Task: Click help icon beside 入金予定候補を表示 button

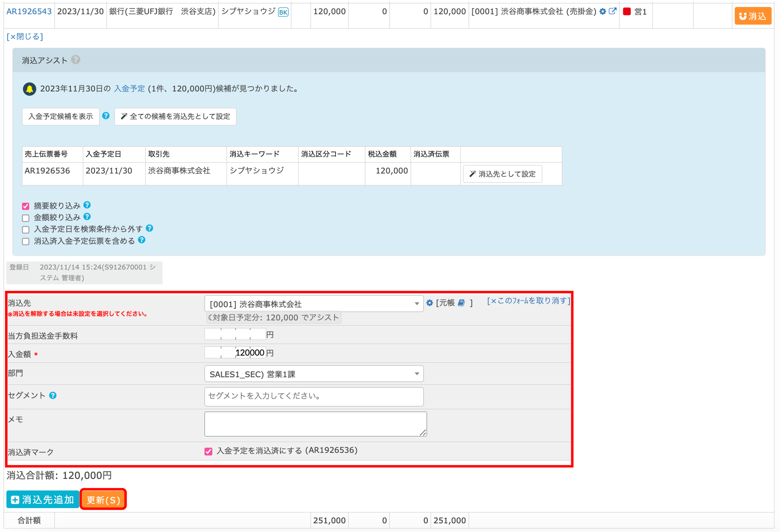Action: tap(106, 116)
